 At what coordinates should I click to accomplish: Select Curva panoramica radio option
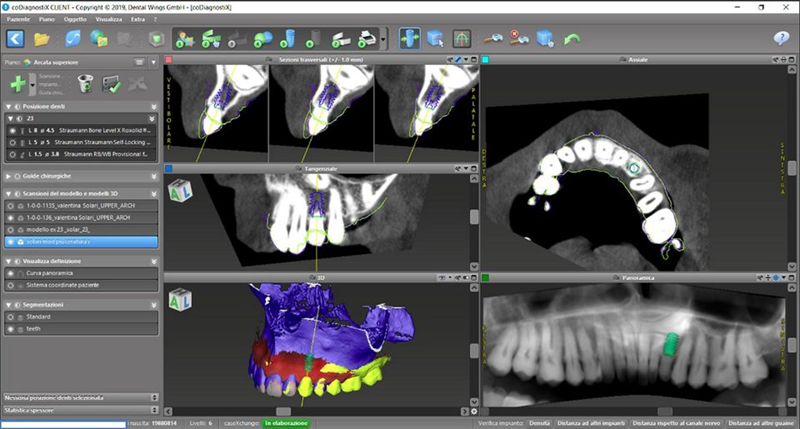[10, 272]
